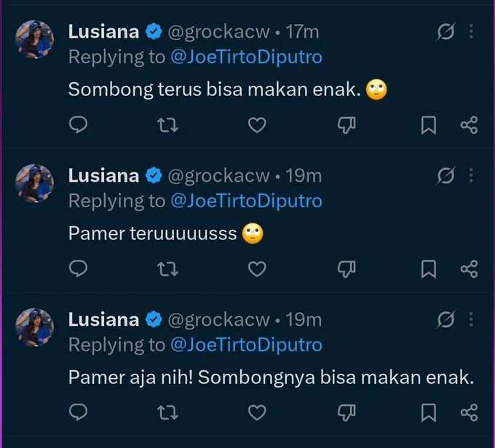Reply to the 'Sombong terus bisa makan enak' tweet

pyautogui.click(x=78, y=125)
